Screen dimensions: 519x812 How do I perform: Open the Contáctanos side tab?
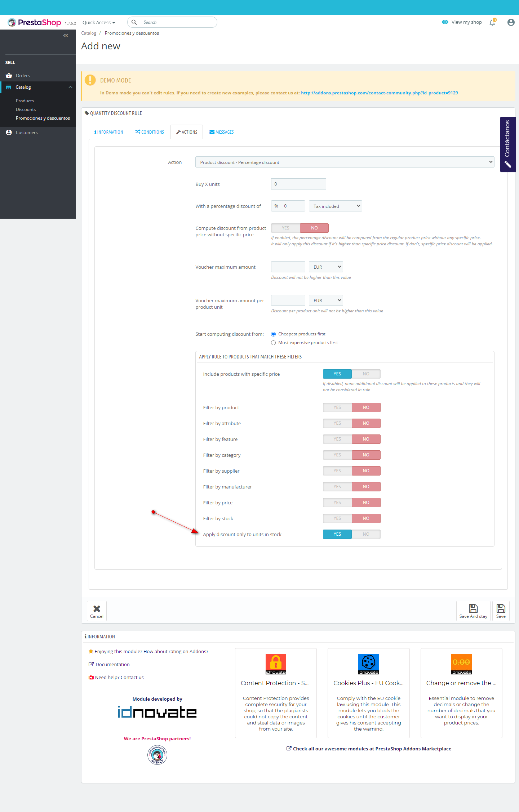pos(507,144)
